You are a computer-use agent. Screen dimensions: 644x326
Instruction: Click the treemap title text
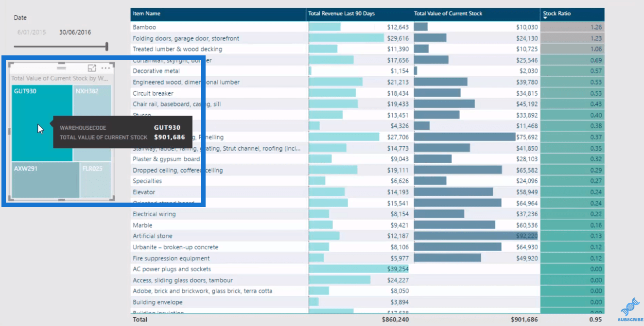click(60, 78)
